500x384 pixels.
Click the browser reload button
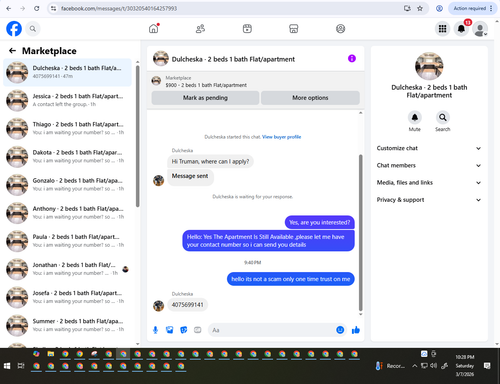coord(37,8)
